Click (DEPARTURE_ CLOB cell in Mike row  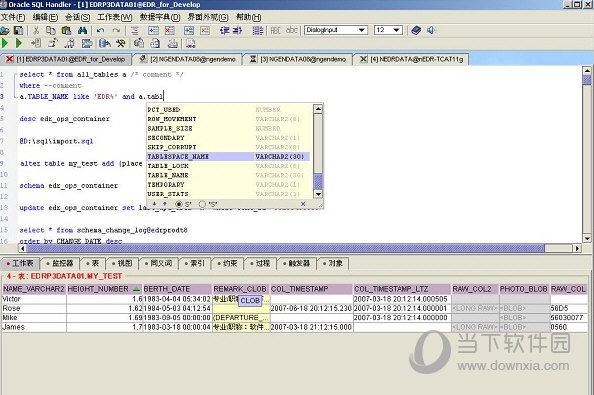click(241, 317)
